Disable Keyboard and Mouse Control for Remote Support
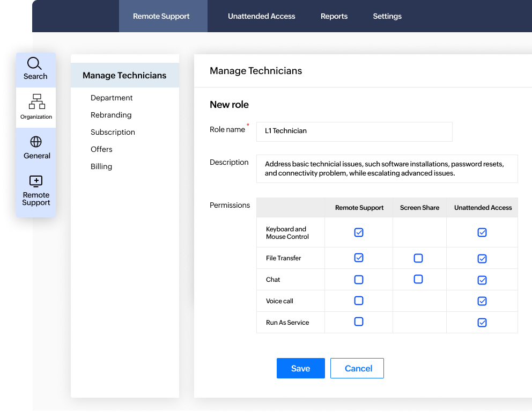This screenshot has width=532, height=416. tap(358, 232)
